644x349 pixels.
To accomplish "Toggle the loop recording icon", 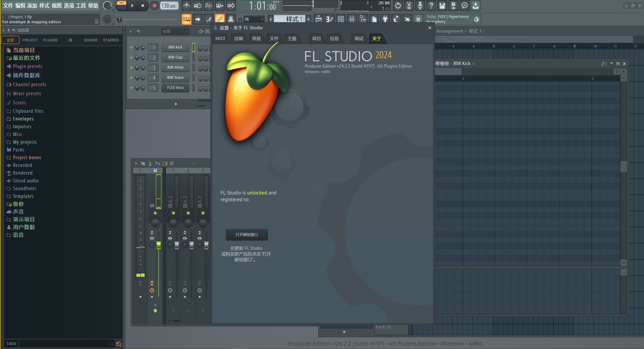I will point(231,5).
